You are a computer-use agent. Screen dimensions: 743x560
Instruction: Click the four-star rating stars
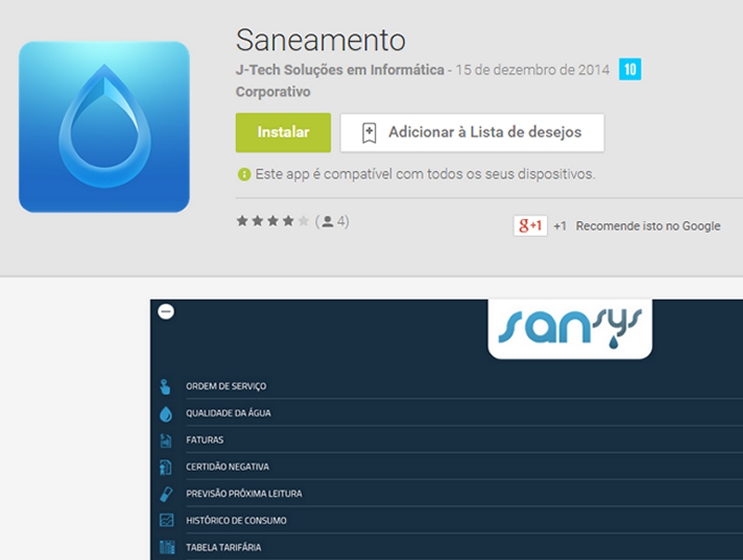272,221
